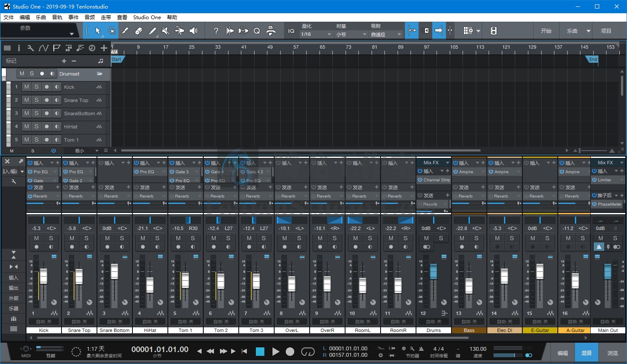Open the 音轨 menu

coord(57,17)
